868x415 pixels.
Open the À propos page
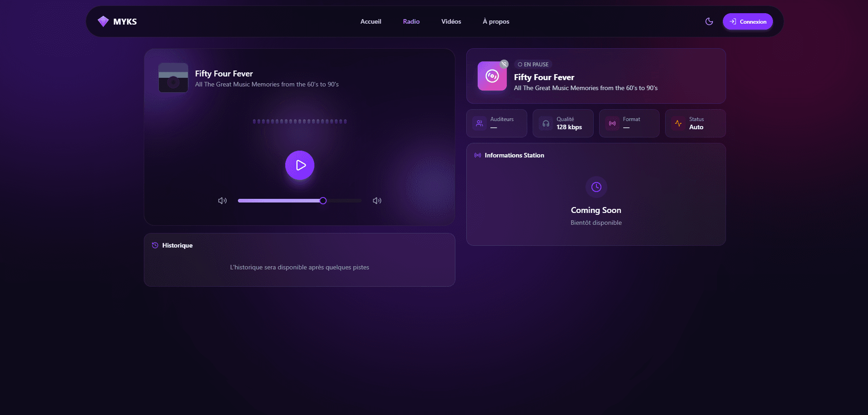(496, 21)
